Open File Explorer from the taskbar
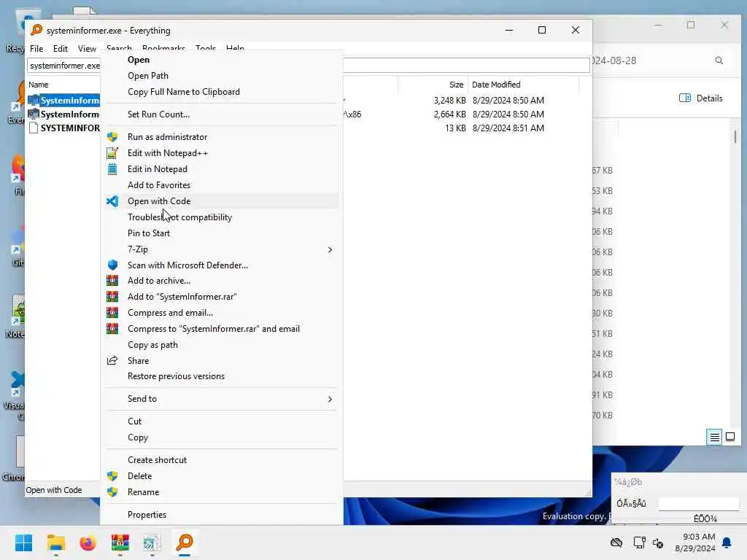Viewport: 747px width, 560px height. [x=55, y=542]
